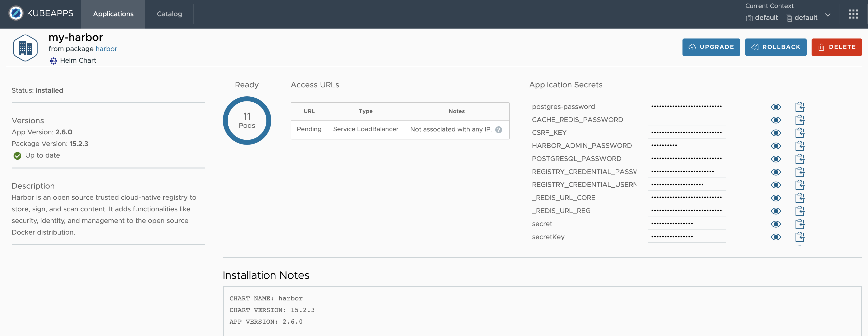The height and width of the screenshot is (336, 868).
Task: Click the eye icon for REGISTRY_CREDENTIAL_USERN
Action: coord(775,184)
